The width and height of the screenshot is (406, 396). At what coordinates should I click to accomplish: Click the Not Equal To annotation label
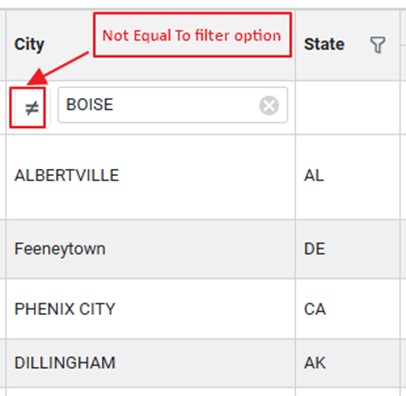point(192,35)
